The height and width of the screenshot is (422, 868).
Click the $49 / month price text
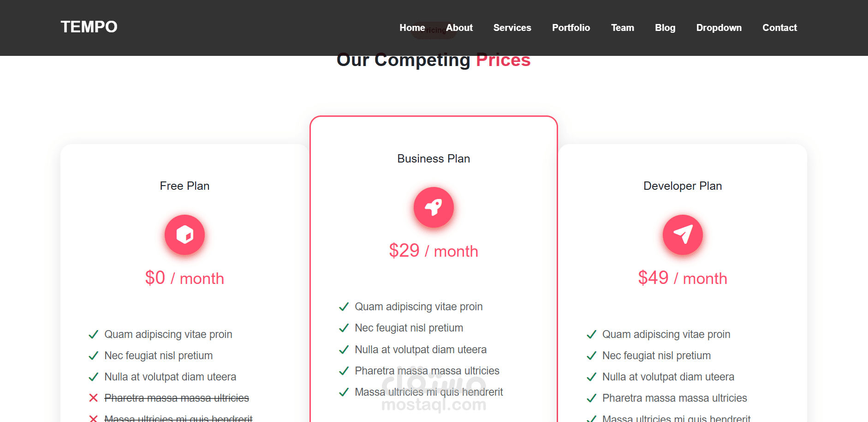tap(683, 278)
